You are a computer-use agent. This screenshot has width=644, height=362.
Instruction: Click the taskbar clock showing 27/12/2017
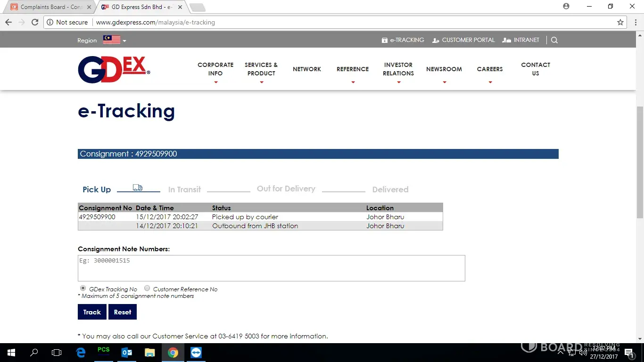coord(603,353)
